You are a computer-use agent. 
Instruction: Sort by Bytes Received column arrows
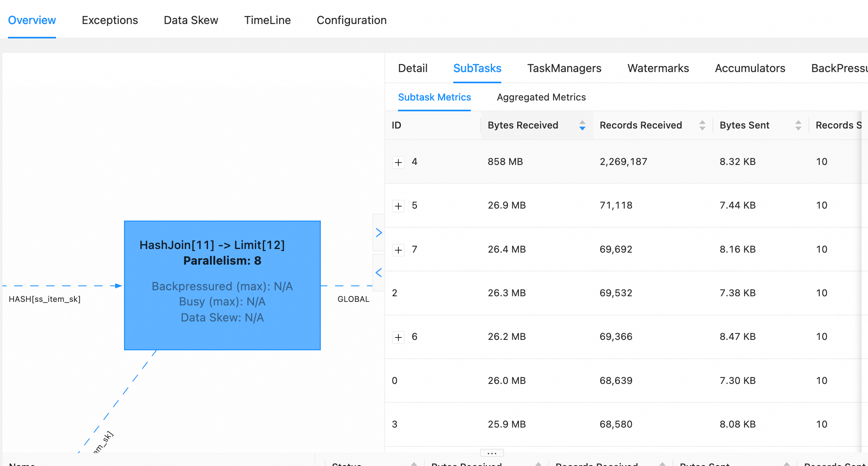tap(582, 125)
